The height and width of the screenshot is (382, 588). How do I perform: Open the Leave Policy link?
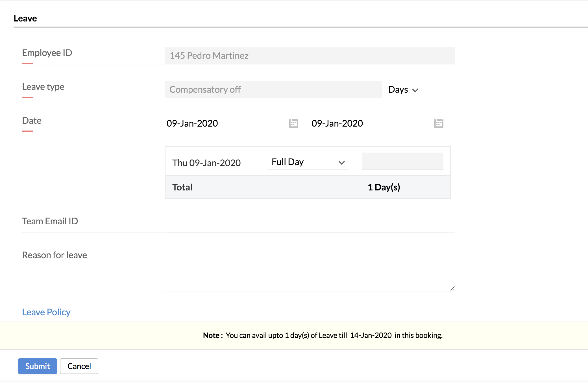click(x=46, y=312)
